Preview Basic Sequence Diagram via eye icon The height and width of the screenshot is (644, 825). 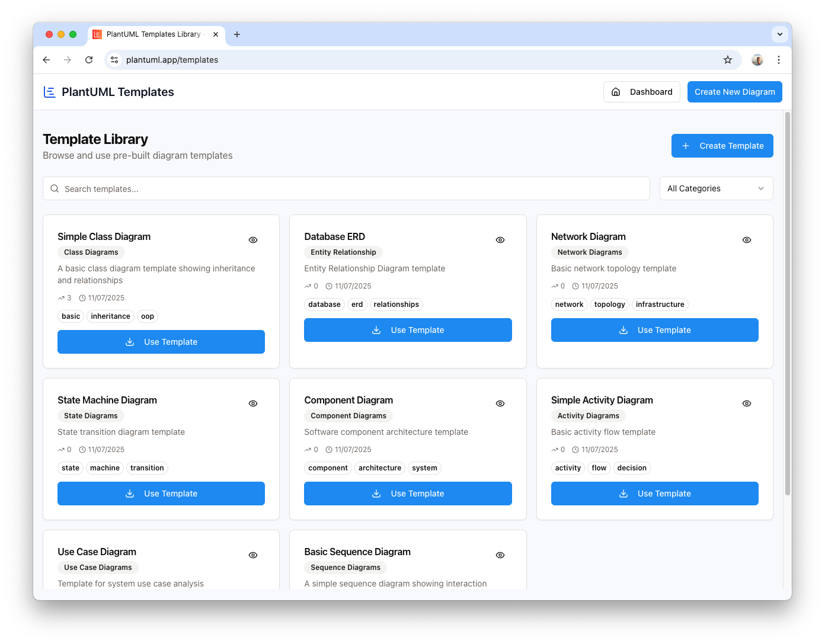[500, 555]
